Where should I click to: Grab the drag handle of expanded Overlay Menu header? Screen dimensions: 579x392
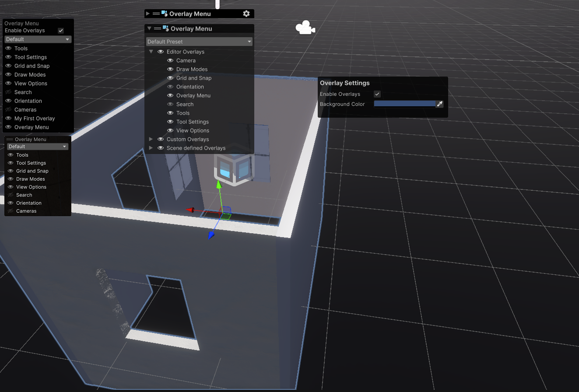pyautogui.click(x=158, y=29)
